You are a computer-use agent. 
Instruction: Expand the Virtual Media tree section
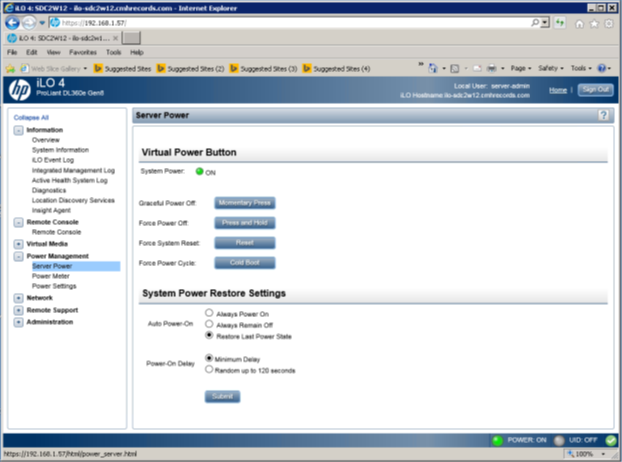coord(19,244)
